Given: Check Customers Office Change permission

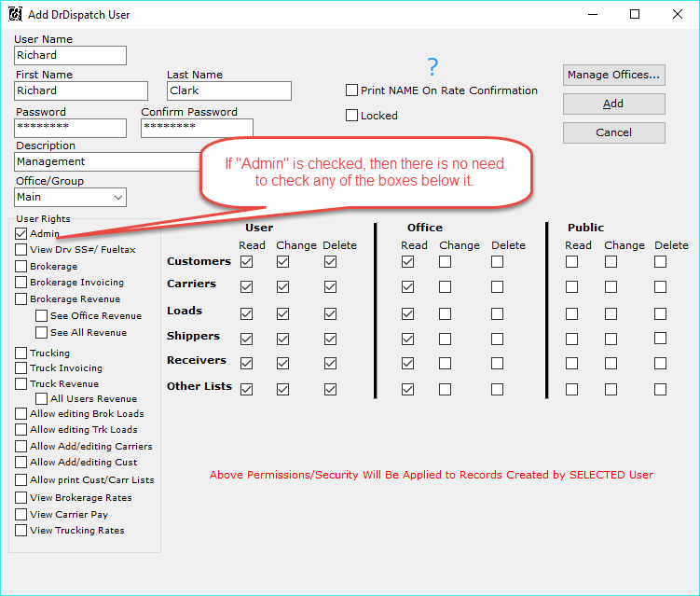Looking at the screenshot, I should tap(446, 261).
